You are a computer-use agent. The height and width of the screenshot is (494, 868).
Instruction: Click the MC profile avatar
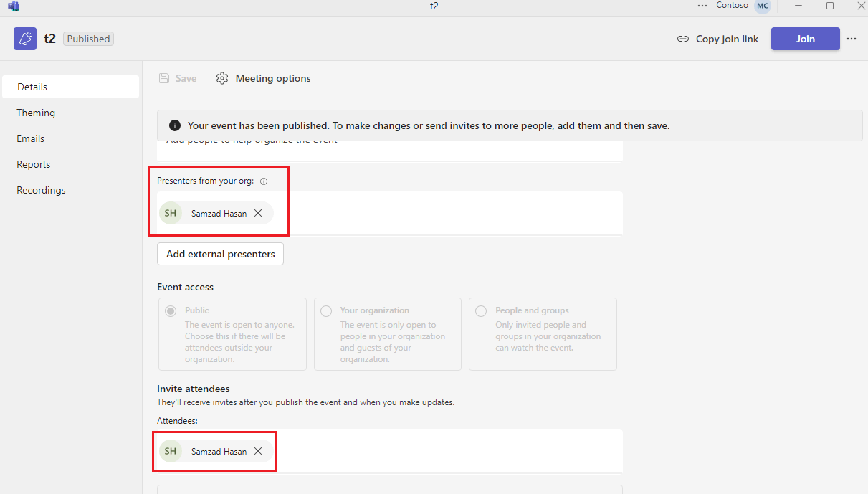click(761, 6)
